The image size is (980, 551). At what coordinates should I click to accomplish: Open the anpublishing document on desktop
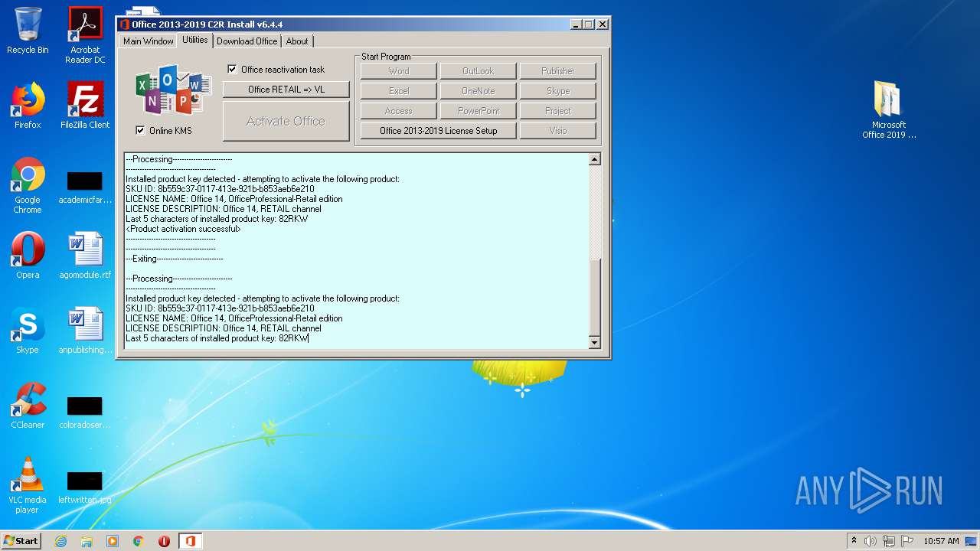85,331
